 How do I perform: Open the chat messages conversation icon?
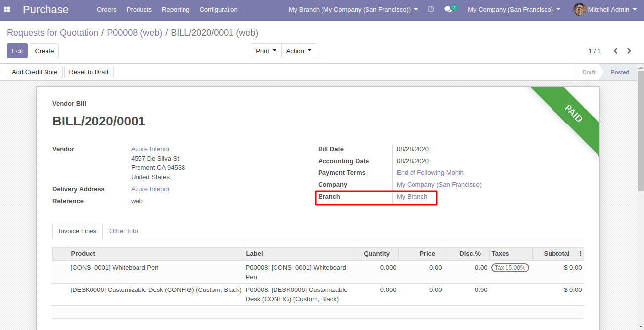[448, 9]
